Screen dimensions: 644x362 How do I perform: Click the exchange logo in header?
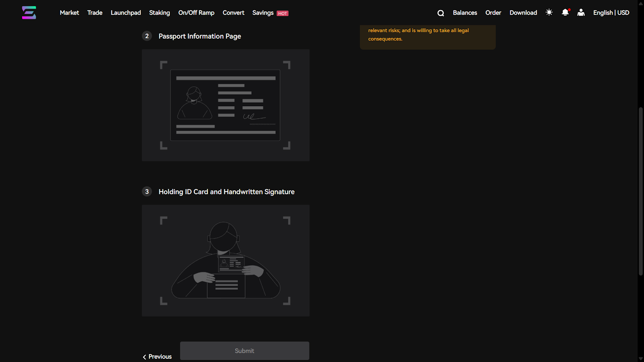[29, 12]
